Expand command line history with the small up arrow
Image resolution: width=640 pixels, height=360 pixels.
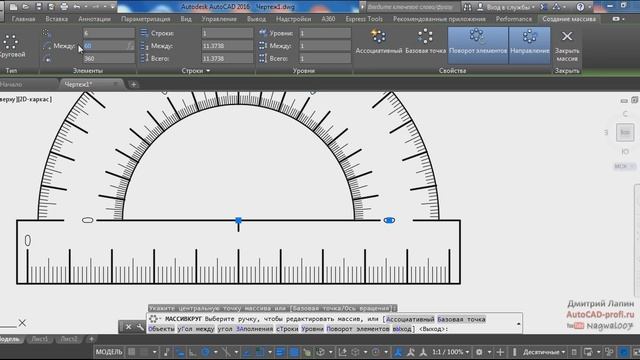518,324
